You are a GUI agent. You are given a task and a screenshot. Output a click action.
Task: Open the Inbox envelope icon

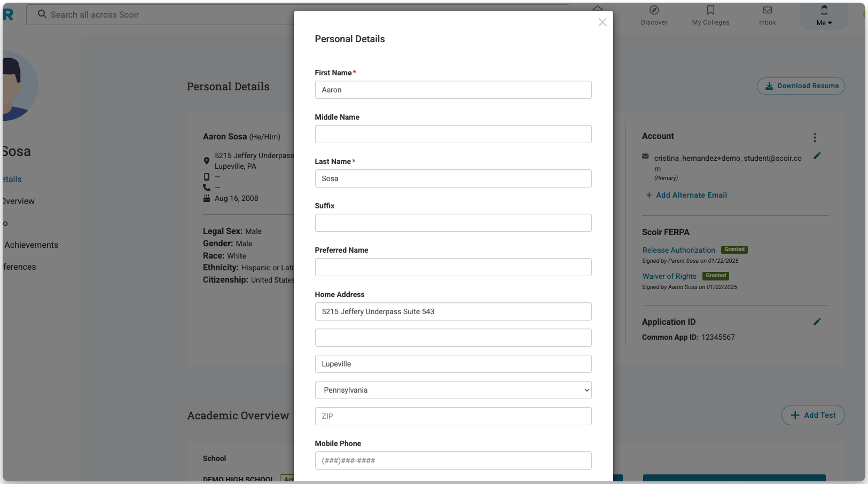pyautogui.click(x=767, y=11)
